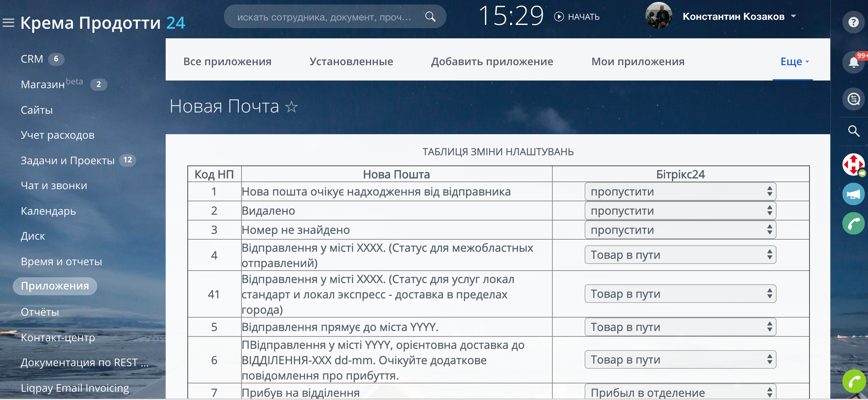Open the Товар в пути dropdown for code 4
This screenshot has width=868, height=400.
click(680, 255)
